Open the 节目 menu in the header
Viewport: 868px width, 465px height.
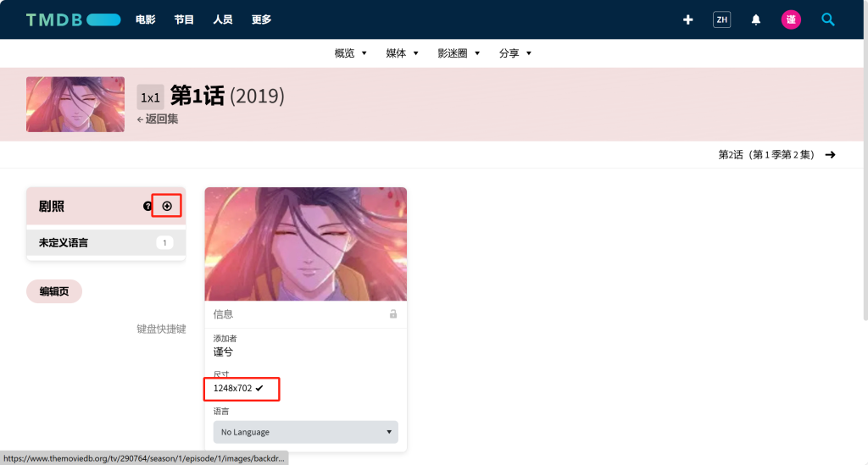point(184,20)
